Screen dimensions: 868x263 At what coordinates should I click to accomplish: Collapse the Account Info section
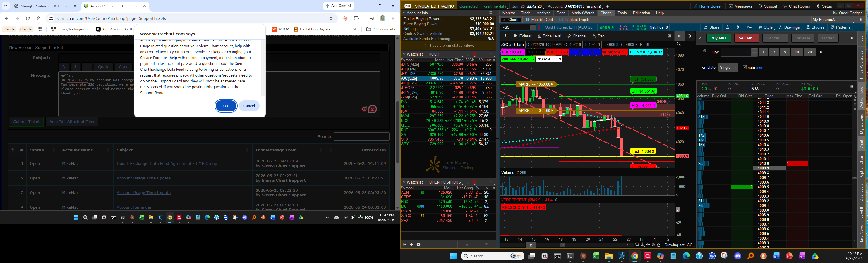405,13
